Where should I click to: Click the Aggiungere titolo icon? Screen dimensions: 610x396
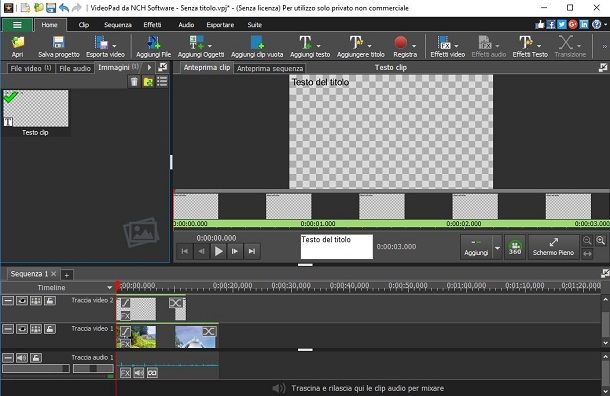click(x=356, y=42)
